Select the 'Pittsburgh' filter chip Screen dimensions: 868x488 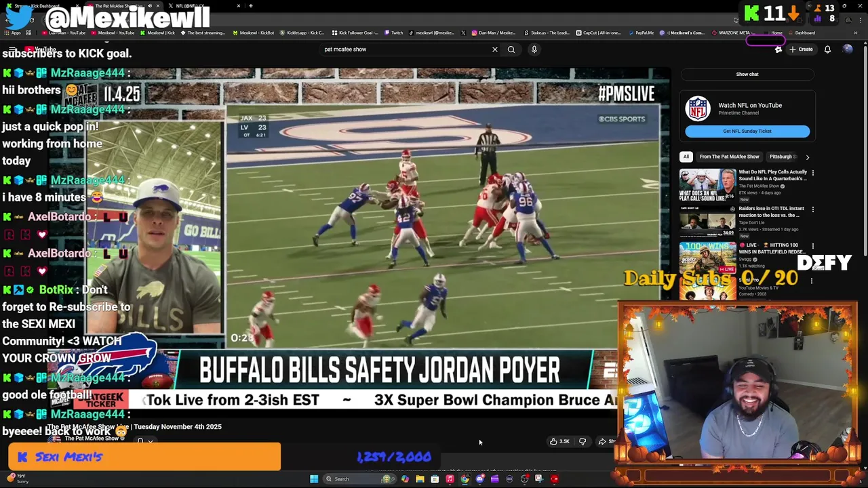[783, 157]
